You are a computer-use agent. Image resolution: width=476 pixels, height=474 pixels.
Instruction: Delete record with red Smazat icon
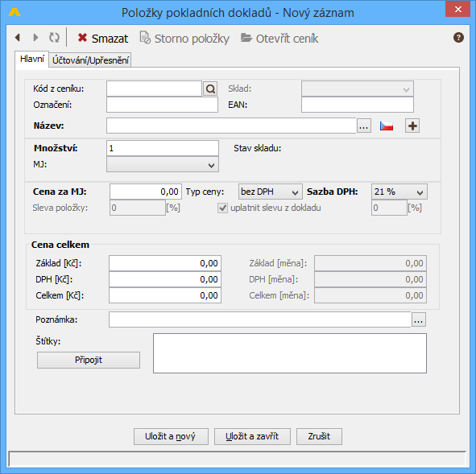102,39
